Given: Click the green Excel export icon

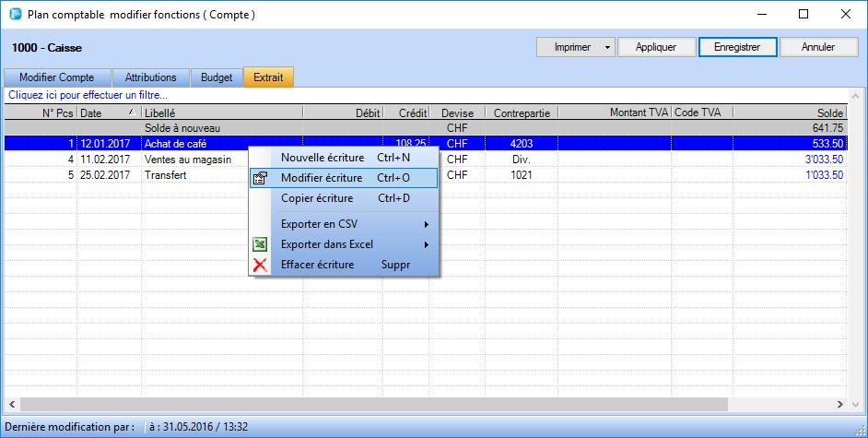Looking at the screenshot, I should pos(260,244).
